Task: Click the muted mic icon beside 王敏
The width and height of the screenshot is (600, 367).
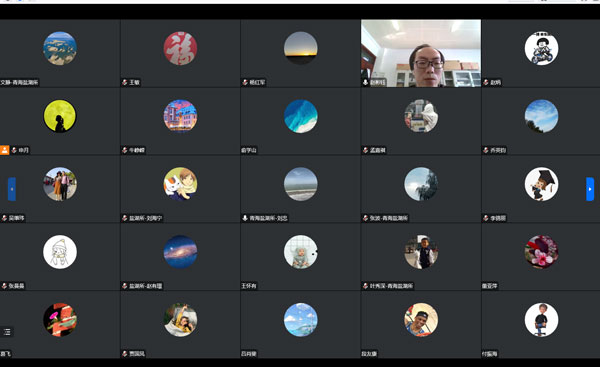Action: click(125, 82)
